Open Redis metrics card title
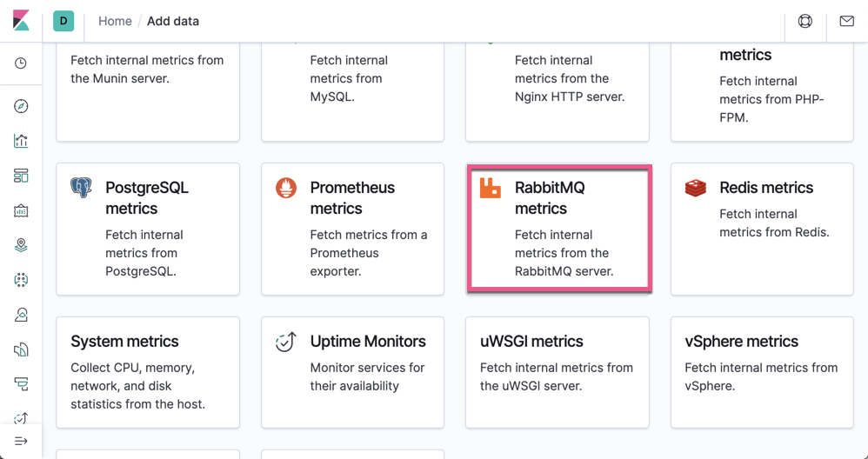 (766, 188)
